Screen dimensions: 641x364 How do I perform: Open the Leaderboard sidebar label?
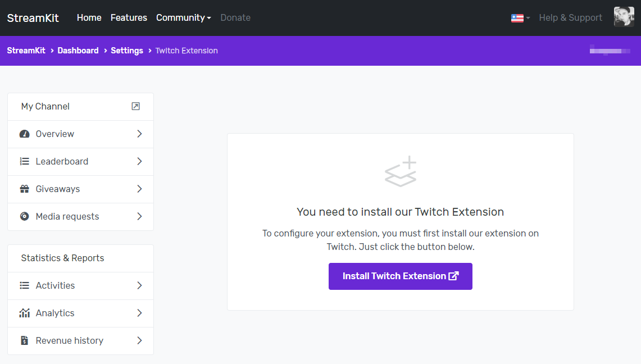click(x=62, y=161)
